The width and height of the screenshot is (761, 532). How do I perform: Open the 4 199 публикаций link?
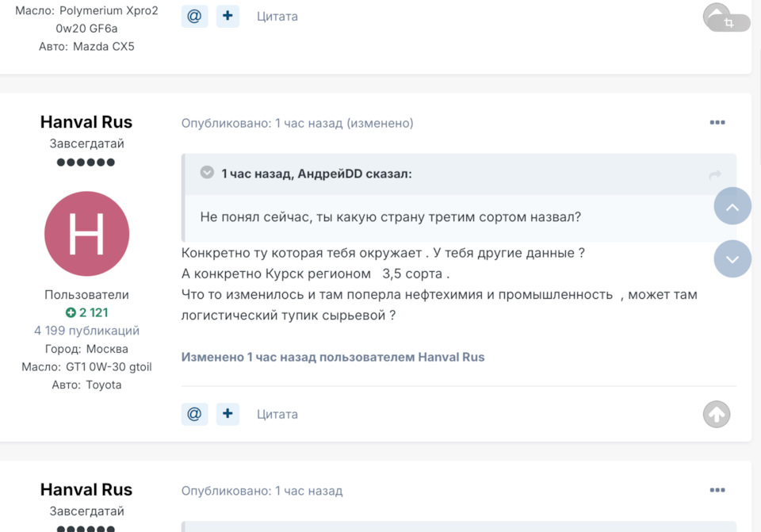point(86,331)
